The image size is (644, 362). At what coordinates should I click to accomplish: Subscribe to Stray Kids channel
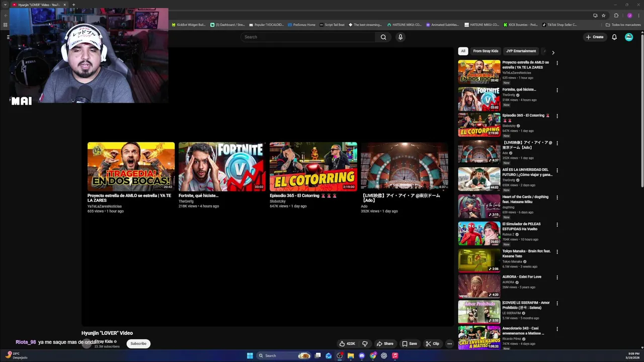(138, 344)
